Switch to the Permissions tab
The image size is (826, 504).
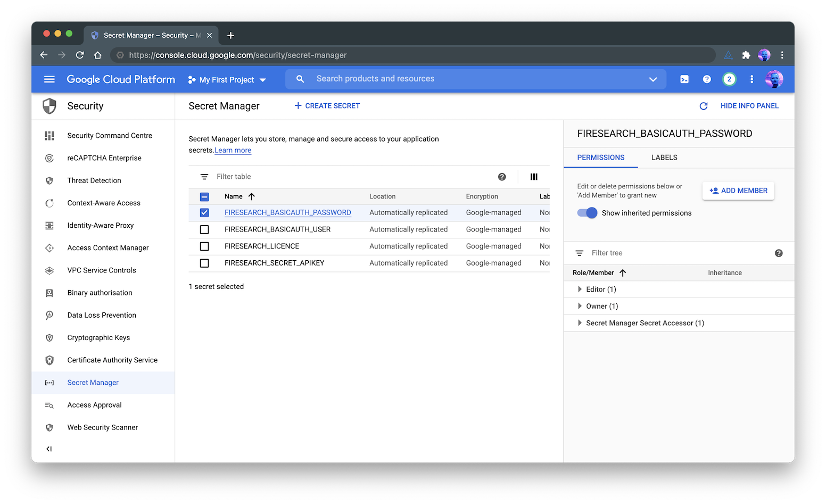click(x=601, y=158)
